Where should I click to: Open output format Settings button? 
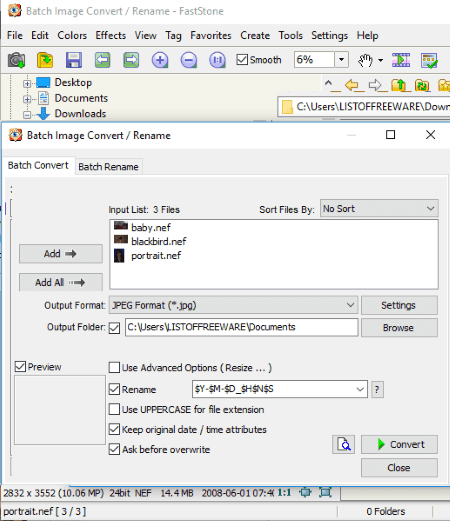coord(399,305)
